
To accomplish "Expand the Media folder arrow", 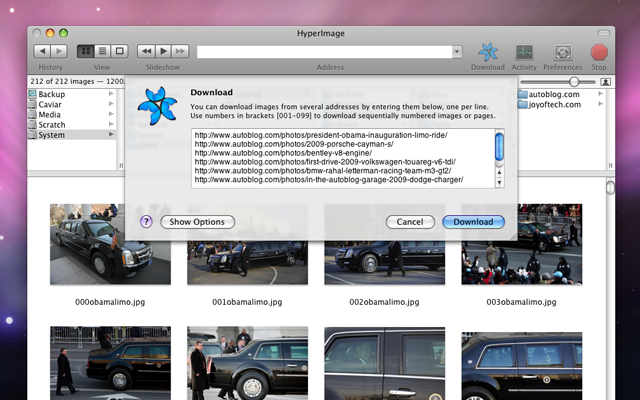I will 111,114.
